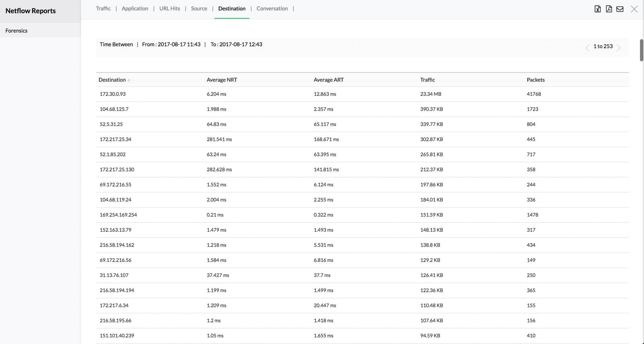Viewport: 644px width, 344px height.
Task: Click the 390.37 KB traffic value
Action: 431,109
